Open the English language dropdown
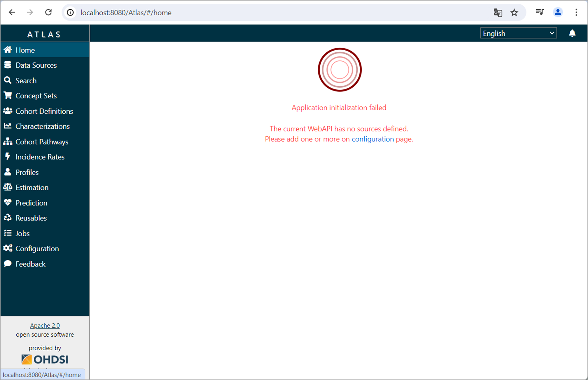The height and width of the screenshot is (380, 588). (518, 33)
